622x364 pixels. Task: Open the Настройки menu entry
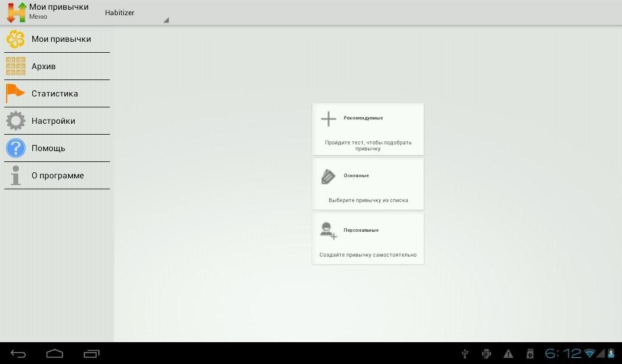click(x=57, y=121)
